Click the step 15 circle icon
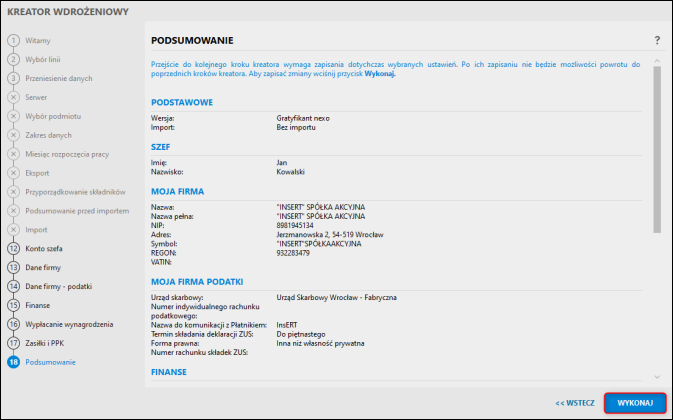This screenshot has height=420, width=673. (13, 305)
